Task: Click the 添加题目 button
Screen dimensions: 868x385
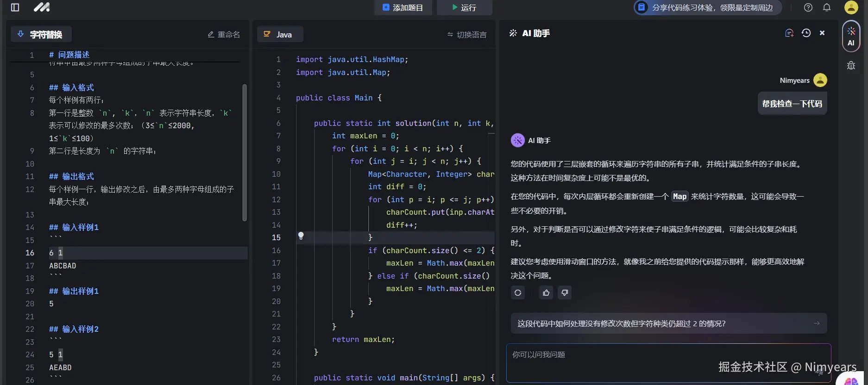Action: pyautogui.click(x=403, y=7)
